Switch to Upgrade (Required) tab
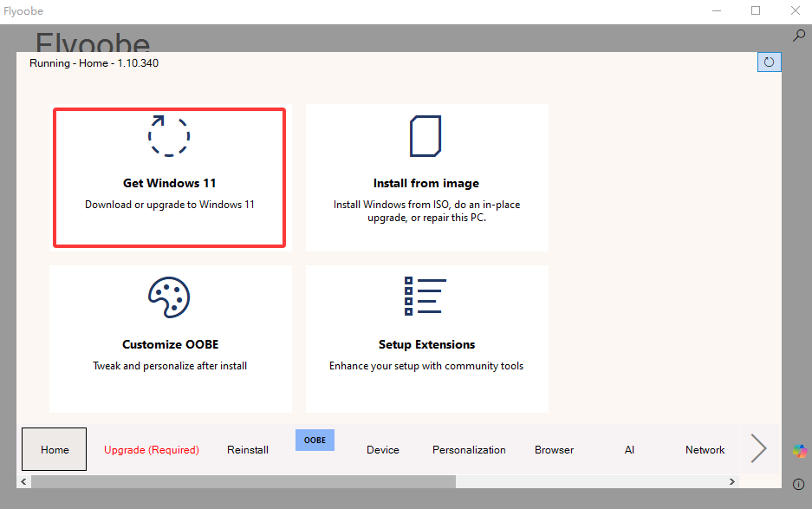This screenshot has height=509, width=812. [x=152, y=450]
